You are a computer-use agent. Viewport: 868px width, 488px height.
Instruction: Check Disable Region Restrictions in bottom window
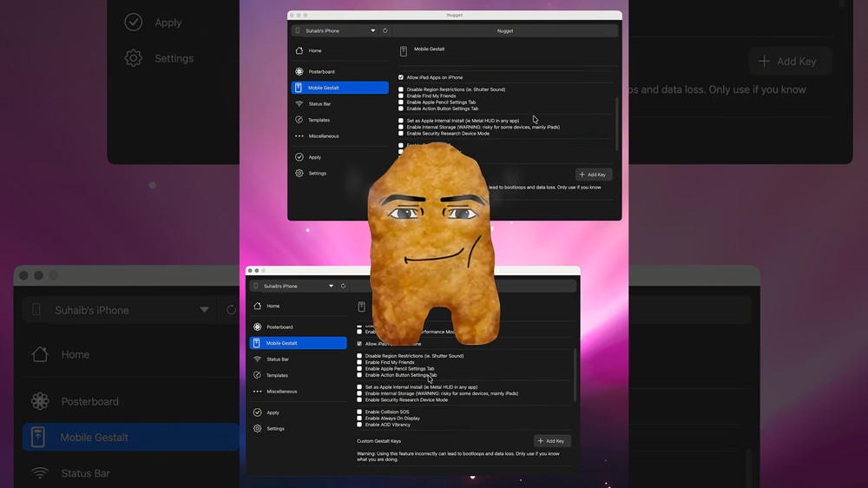(359, 356)
